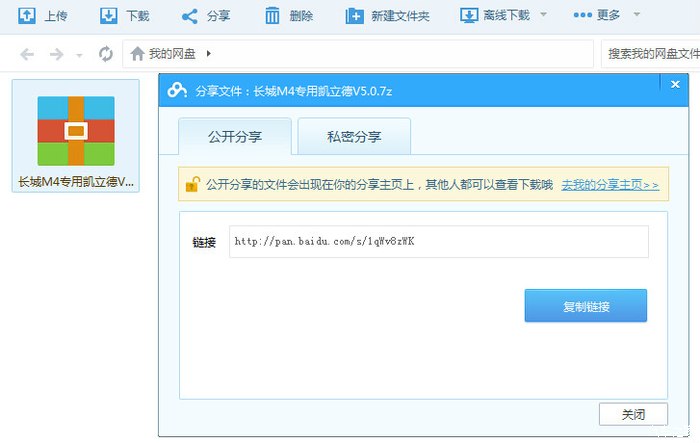Expand the offline download dropdown arrow
The width and height of the screenshot is (700, 443).
coord(543,16)
